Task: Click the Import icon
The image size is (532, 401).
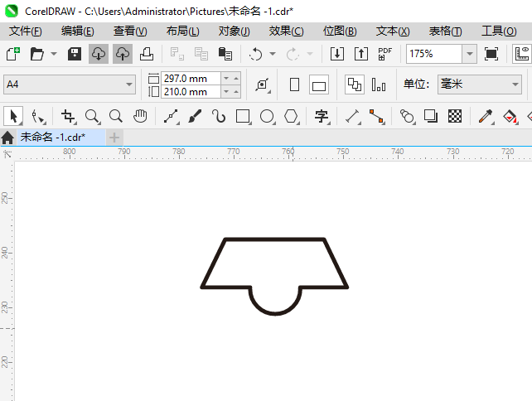Action: 337,54
